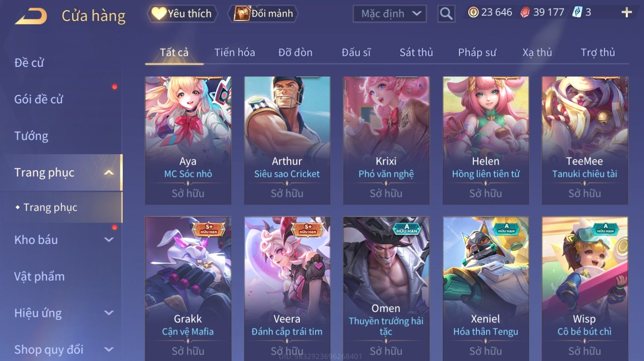This screenshot has width=644, height=361.
Task: Click the gold coin currency icon
Action: (x=473, y=12)
